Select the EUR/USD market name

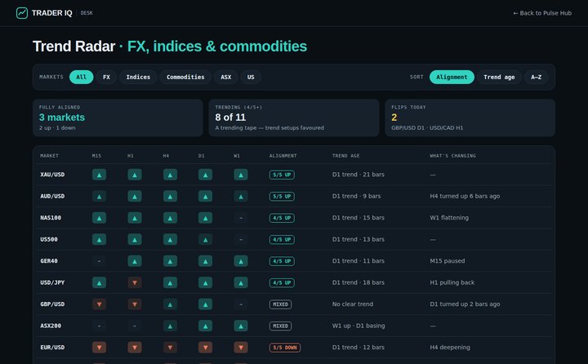(x=52, y=348)
